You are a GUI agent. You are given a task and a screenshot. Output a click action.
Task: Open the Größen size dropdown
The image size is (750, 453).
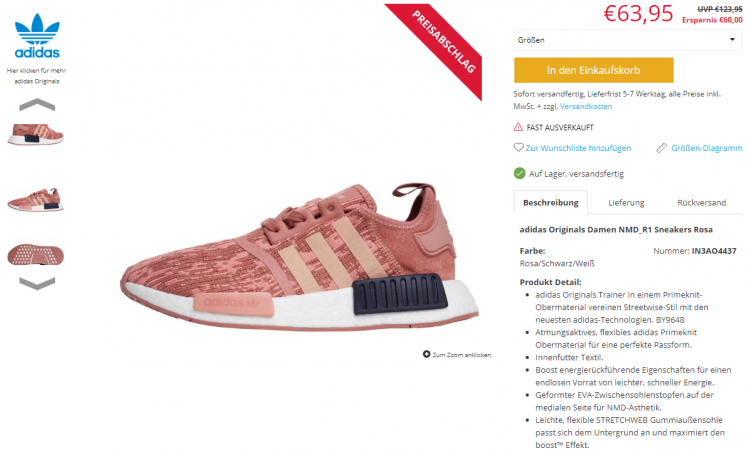point(628,40)
